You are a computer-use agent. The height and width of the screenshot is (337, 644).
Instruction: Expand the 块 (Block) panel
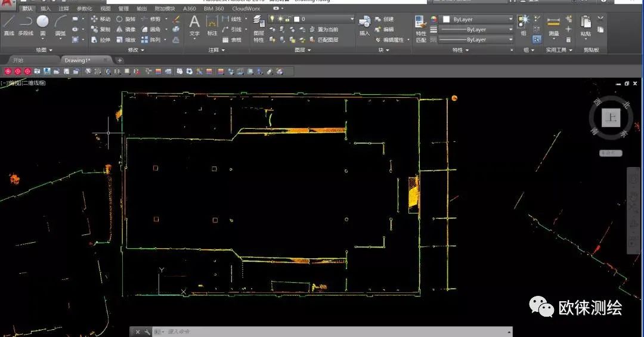383,50
